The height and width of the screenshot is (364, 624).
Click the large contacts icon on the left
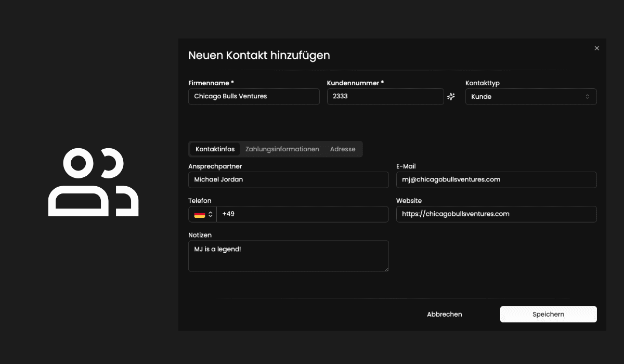pos(93,181)
